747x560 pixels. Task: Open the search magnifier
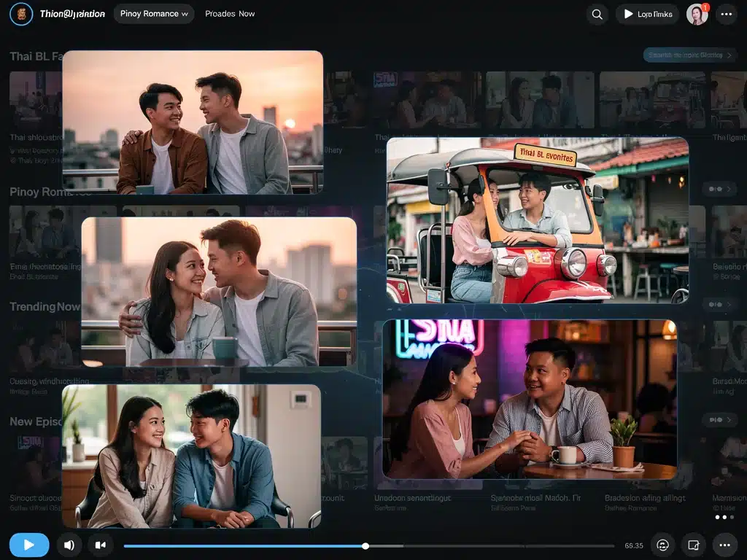[597, 15]
